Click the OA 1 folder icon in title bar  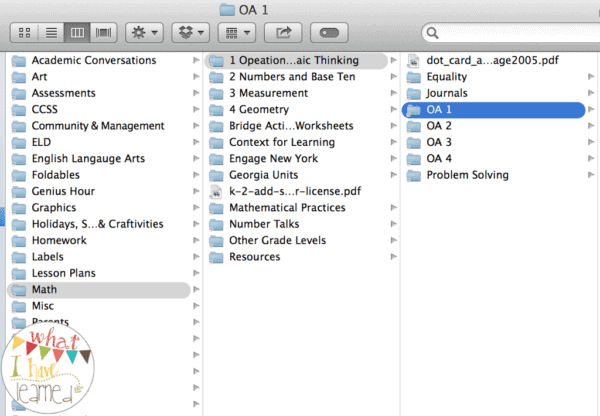[227, 10]
